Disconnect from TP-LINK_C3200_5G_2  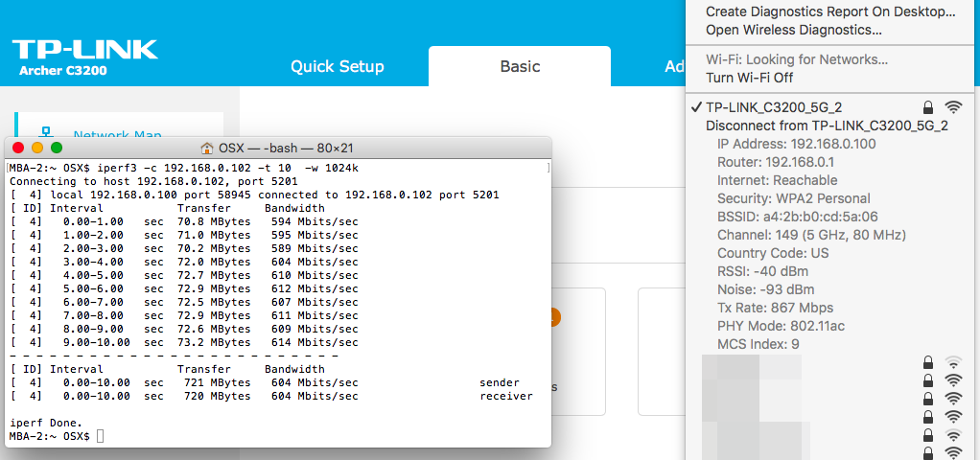826,126
